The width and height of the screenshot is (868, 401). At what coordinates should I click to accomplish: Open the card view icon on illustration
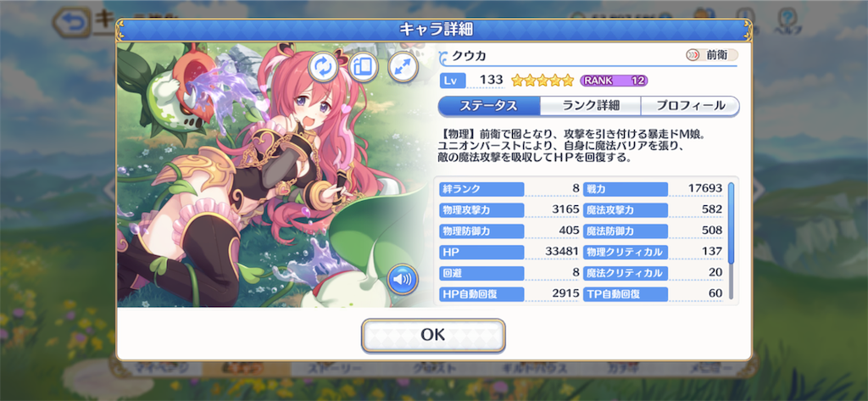(363, 67)
